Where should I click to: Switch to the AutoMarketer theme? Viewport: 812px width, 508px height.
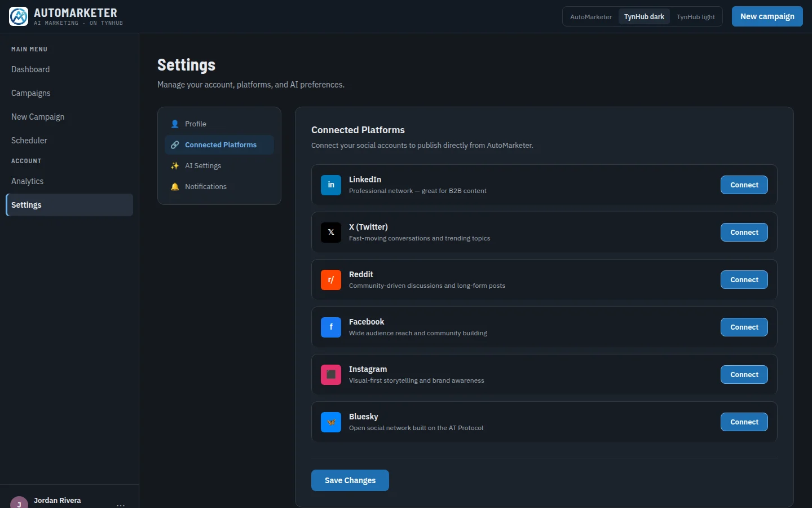(591, 17)
